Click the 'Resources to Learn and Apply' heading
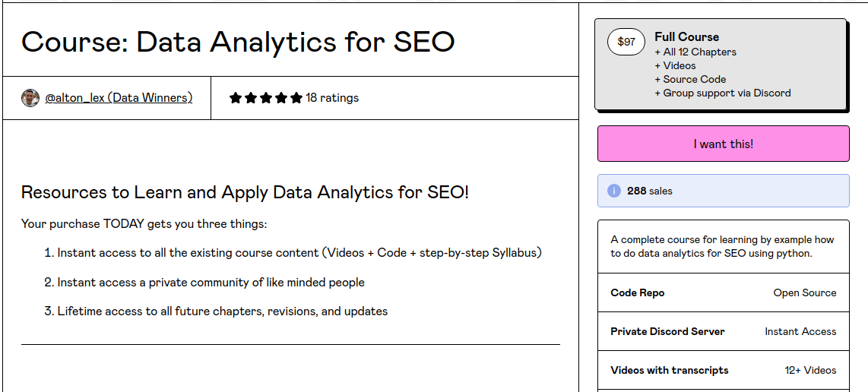868x392 pixels. [245, 192]
